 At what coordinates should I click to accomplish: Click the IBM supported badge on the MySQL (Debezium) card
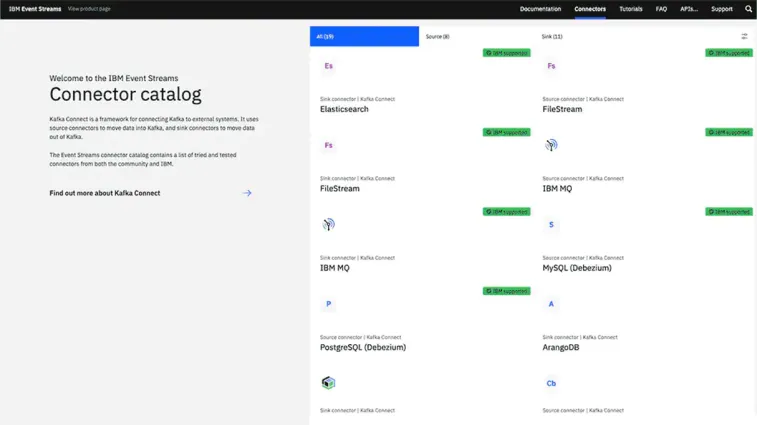[729, 212]
